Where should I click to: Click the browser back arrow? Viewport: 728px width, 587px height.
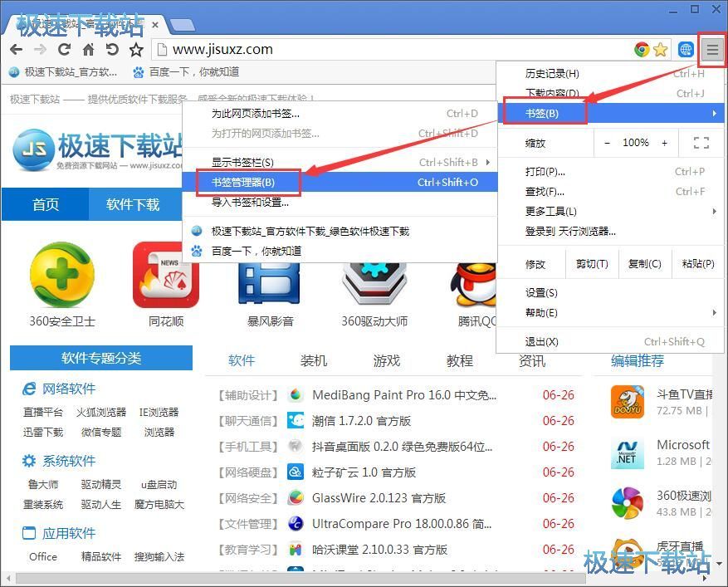point(16,49)
